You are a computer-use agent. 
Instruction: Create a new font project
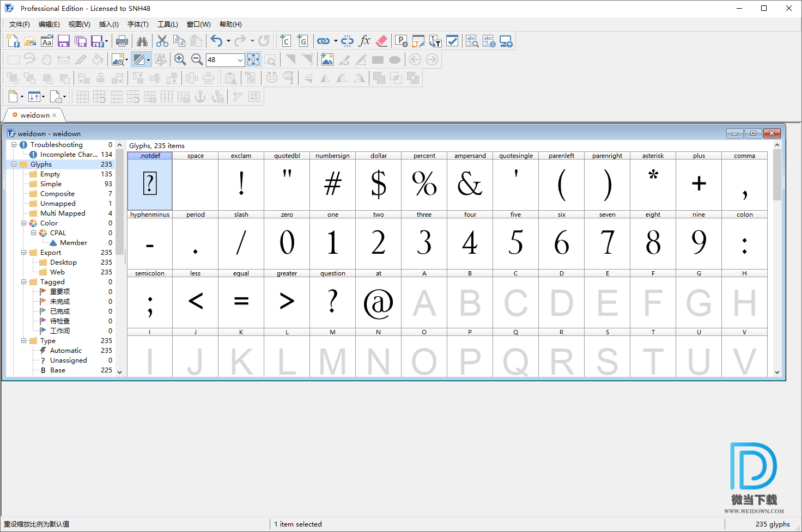(13, 41)
